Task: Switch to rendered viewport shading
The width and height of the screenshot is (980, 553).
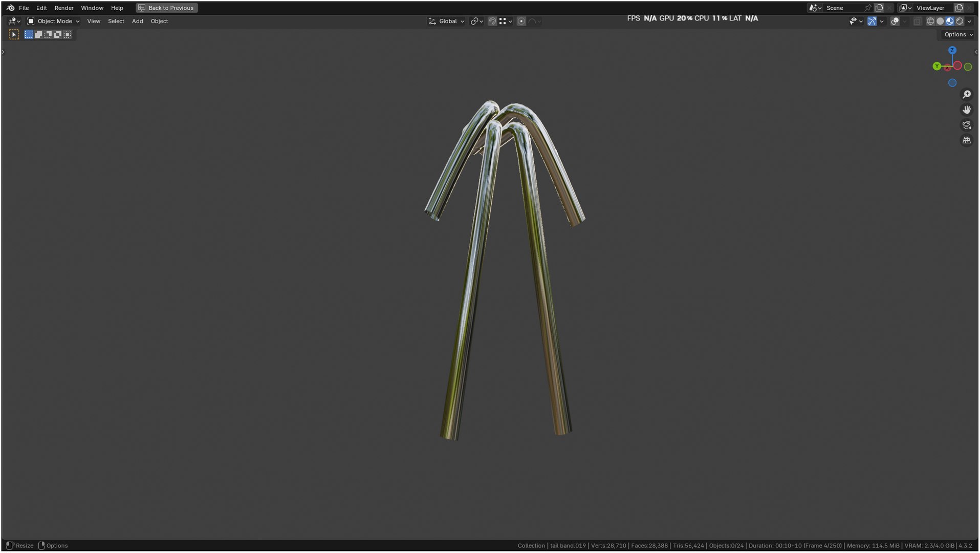Action: pos(960,21)
